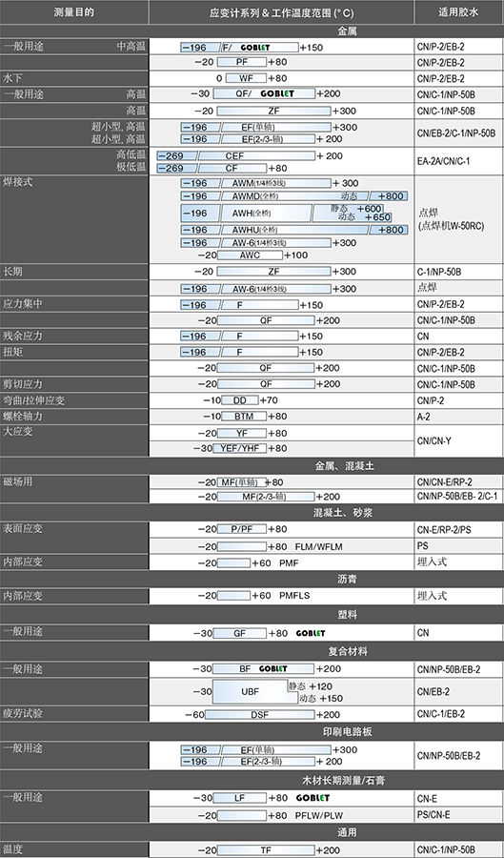The width and height of the screenshot is (504, 858).
Task: Click the CN/EB-2/C-1/NP-50B adhesive cell
Action: (x=456, y=133)
